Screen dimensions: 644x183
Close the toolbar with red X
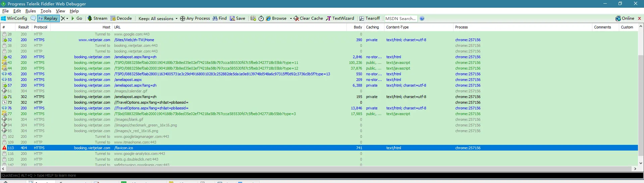coord(639,18)
